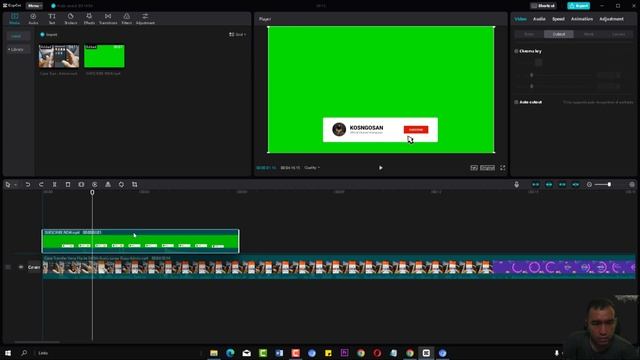The image size is (640, 360).
Task: Click the Original ratio button in player
Action: coord(487,168)
